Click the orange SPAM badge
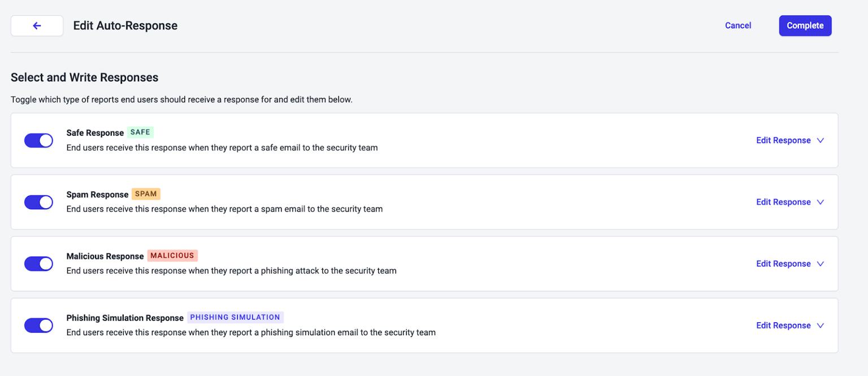 tap(146, 194)
